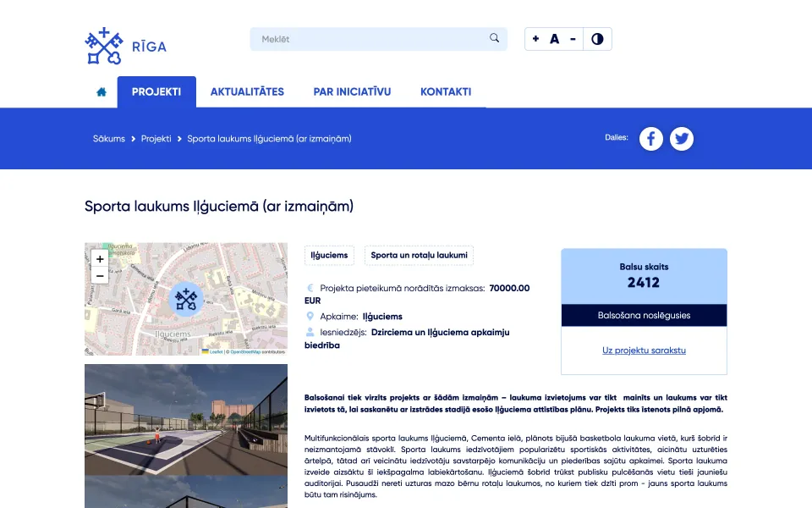
Task: Zoom in on the map
Action: [x=100, y=259]
